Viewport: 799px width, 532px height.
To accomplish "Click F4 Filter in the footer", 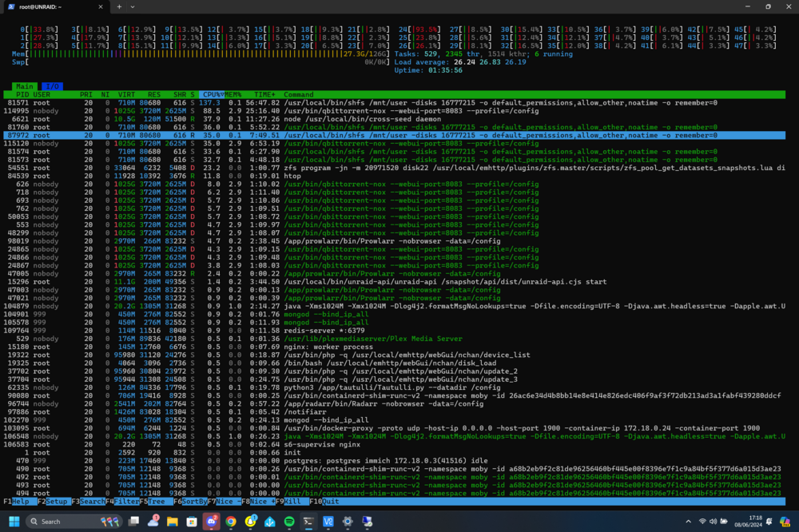I will tap(122, 502).
